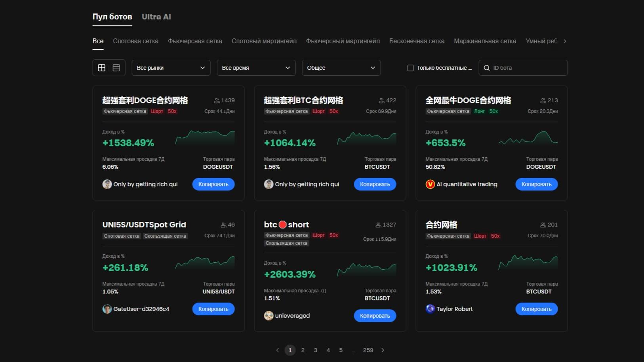This screenshot has height=362, width=644.
Task: Click unleveraged user avatar
Action: 269,316
